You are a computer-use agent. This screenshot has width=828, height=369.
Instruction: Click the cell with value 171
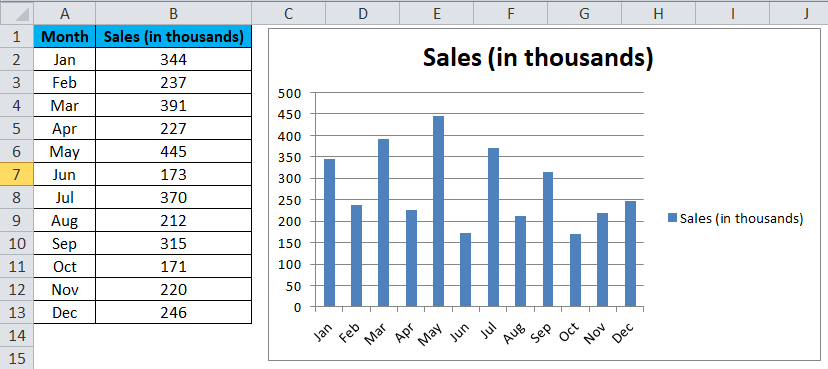coord(174,267)
